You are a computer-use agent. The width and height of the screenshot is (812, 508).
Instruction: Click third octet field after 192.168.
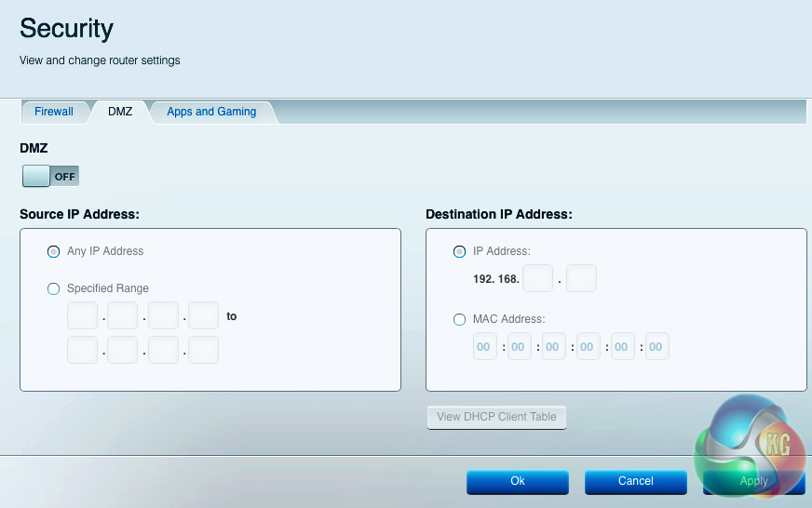pos(537,278)
